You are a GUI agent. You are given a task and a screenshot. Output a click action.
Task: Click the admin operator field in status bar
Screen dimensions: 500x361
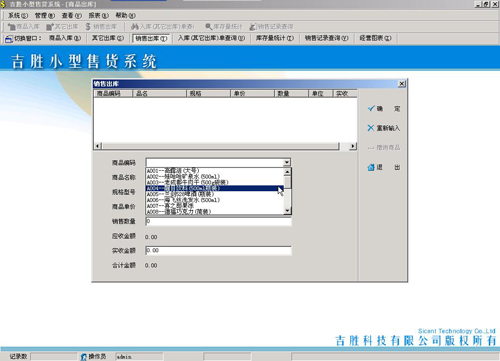pos(139,357)
